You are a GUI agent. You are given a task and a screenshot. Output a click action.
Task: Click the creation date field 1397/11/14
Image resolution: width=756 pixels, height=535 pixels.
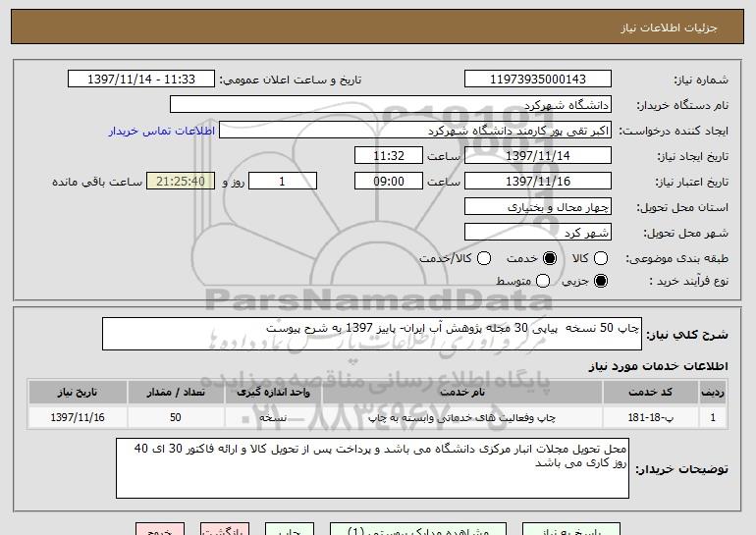(538, 156)
